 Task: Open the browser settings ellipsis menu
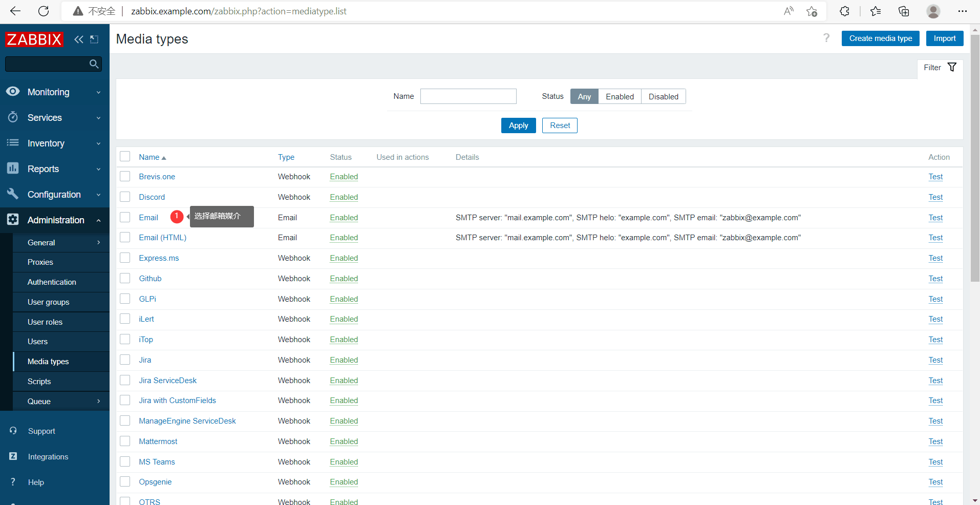[x=963, y=11]
